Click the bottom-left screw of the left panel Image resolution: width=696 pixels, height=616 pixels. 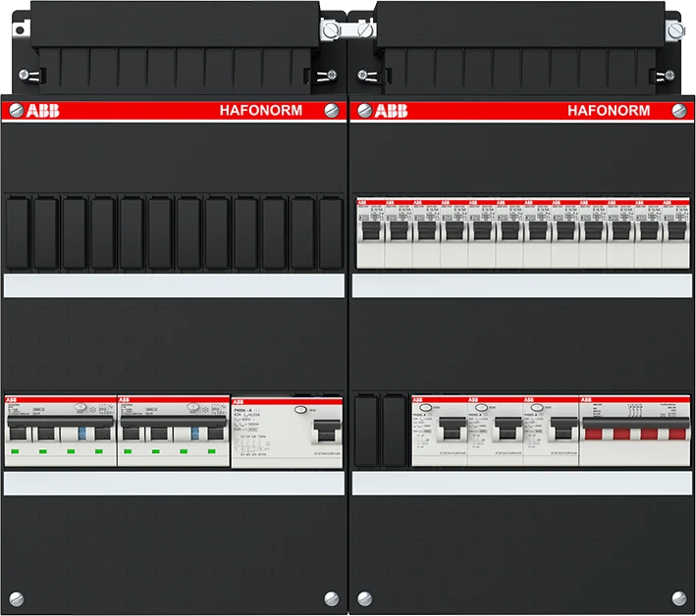15,596
